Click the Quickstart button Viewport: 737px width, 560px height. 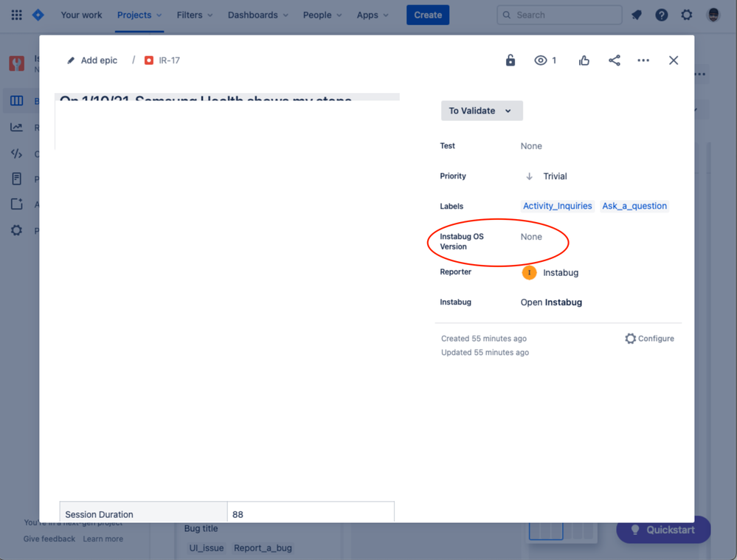pos(663,530)
